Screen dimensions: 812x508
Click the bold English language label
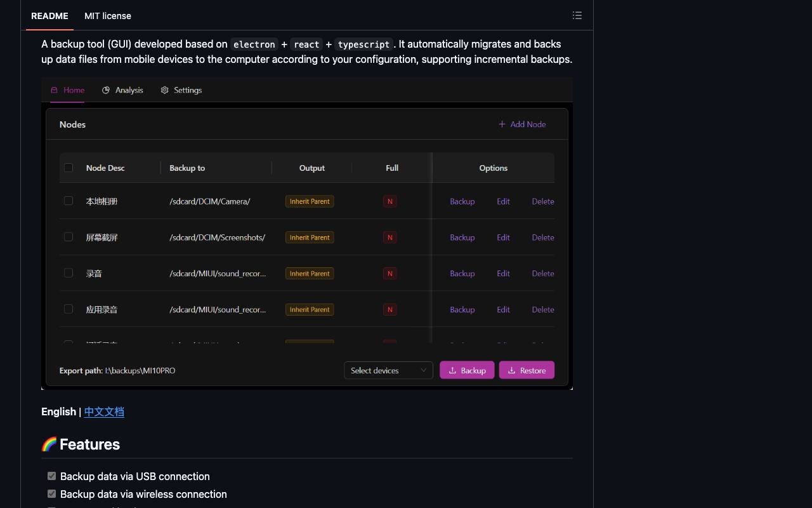tap(58, 411)
